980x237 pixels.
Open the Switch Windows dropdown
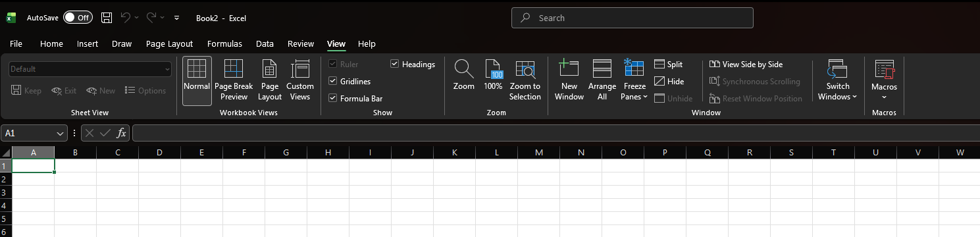point(837,81)
